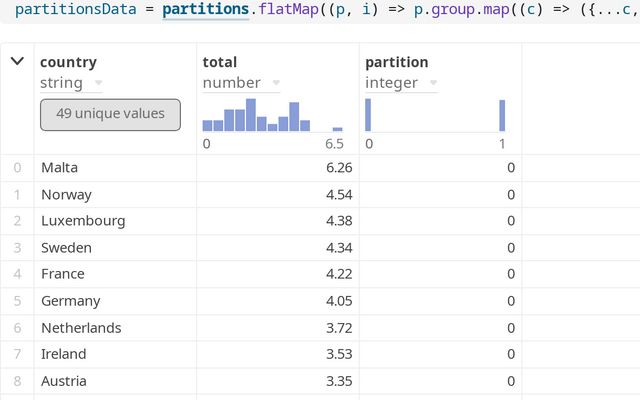Image resolution: width=640 pixels, height=400 pixels.
Task: Click the partition histogram bar at value 0
Action: point(368,115)
